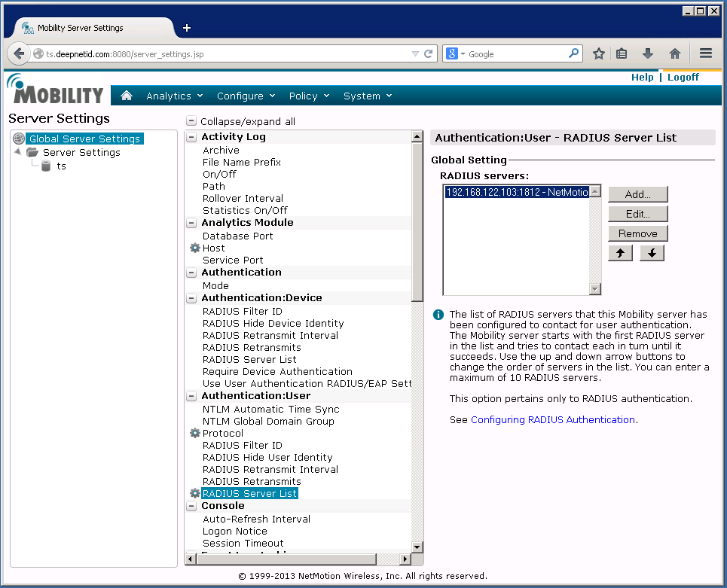Open the Policy menu

pos(309,96)
